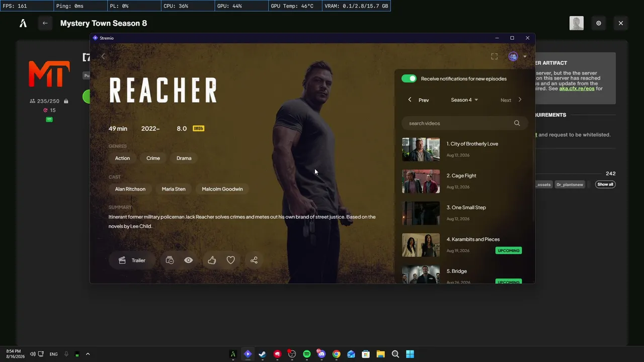Open FiveM from the taskbar
This screenshot has height=362, width=644.
click(x=233, y=354)
